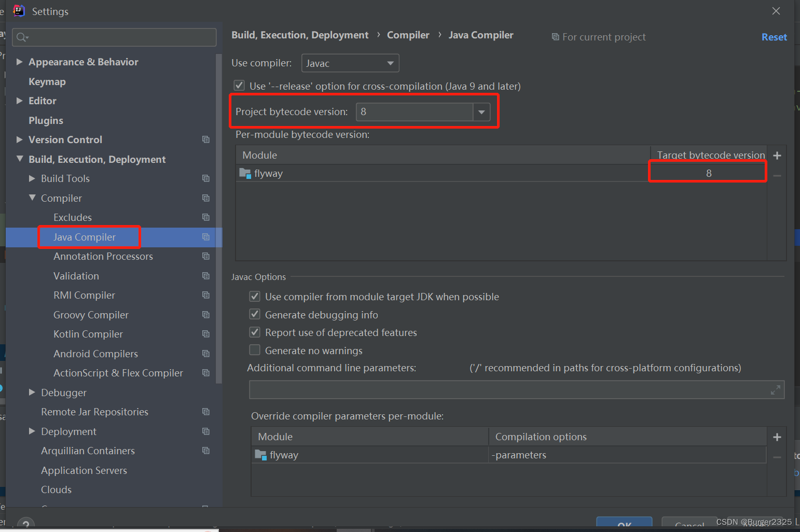Remove module from per-module bytecode table

(777, 176)
